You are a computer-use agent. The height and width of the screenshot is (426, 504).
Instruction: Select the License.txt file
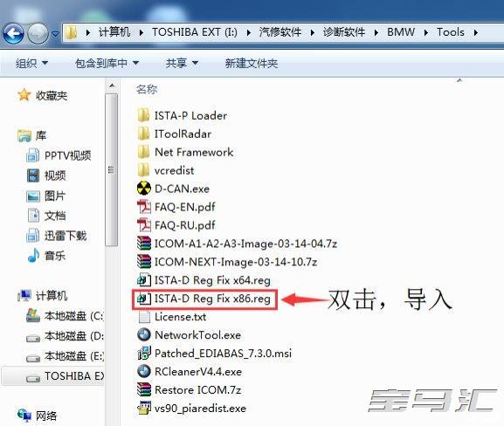[x=172, y=317]
